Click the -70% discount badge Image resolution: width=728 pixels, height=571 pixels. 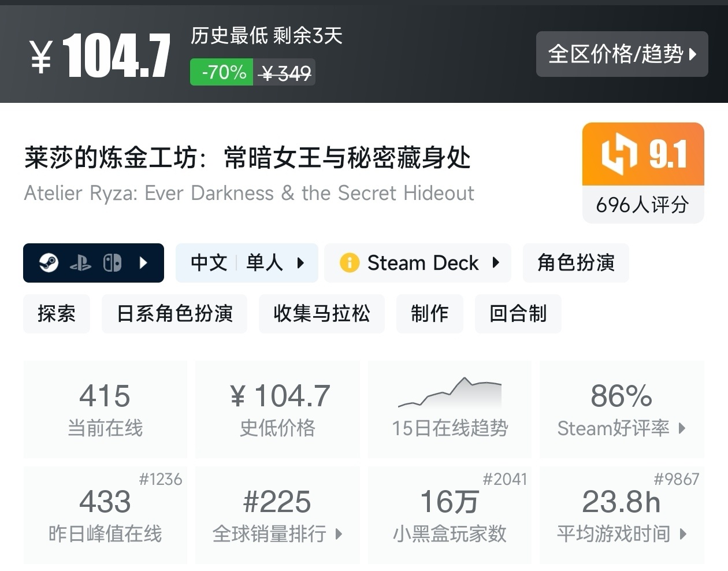[x=222, y=72]
